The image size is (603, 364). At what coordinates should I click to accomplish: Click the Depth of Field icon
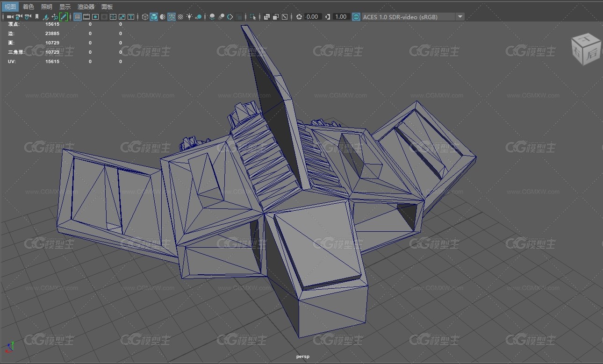click(x=239, y=17)
